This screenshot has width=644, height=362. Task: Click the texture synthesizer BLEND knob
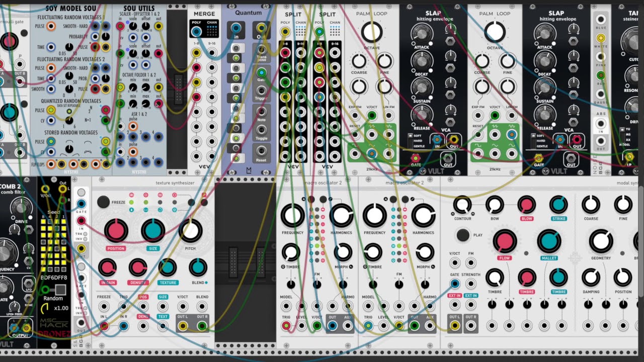198,268
